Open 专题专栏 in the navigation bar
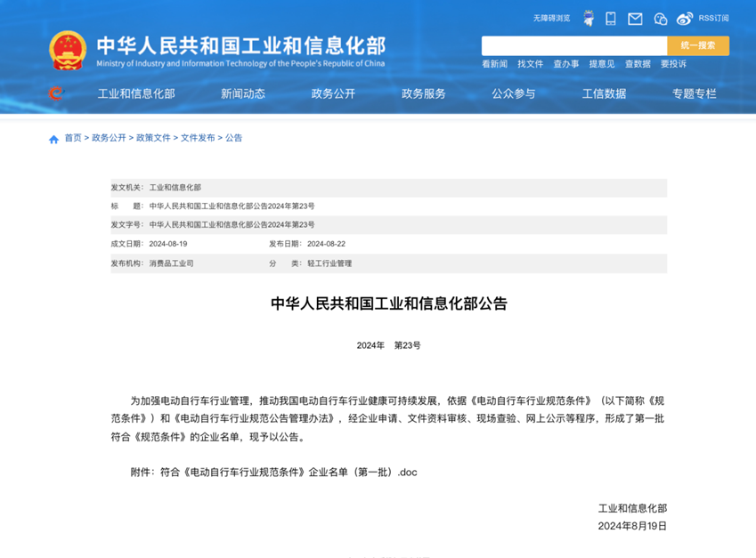The width and height of the screenshot is (756, 558). click(694, 93)
